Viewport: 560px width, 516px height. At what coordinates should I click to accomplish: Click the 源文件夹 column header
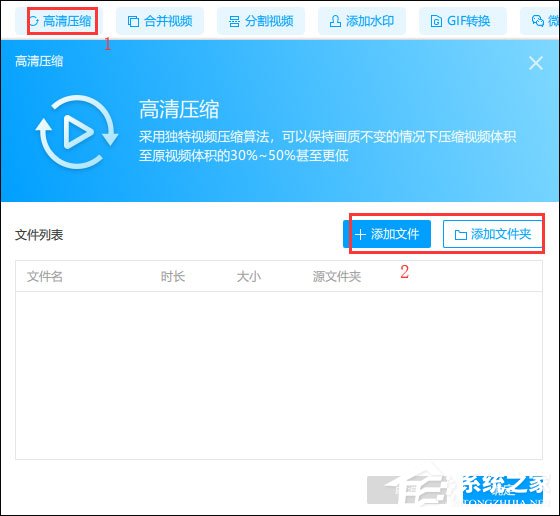click(337, 276)
